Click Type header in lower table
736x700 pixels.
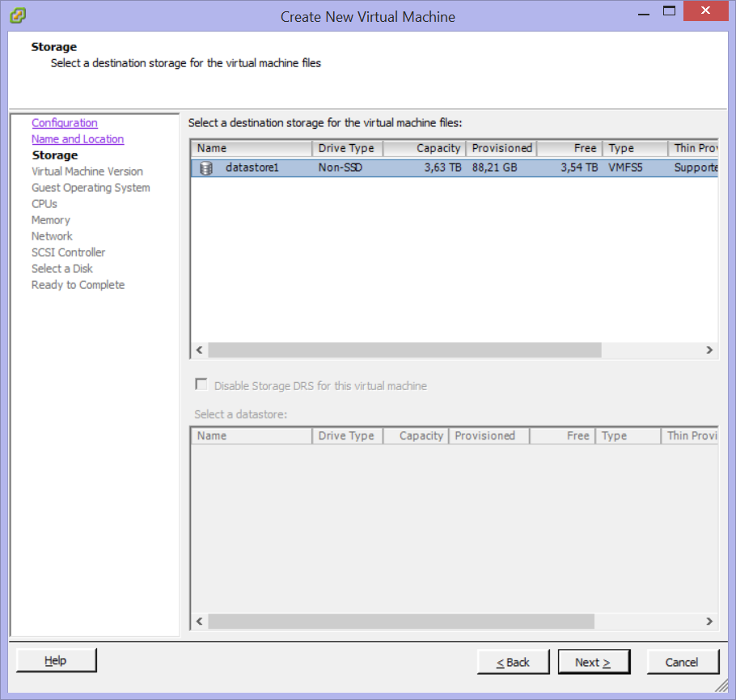628,436
